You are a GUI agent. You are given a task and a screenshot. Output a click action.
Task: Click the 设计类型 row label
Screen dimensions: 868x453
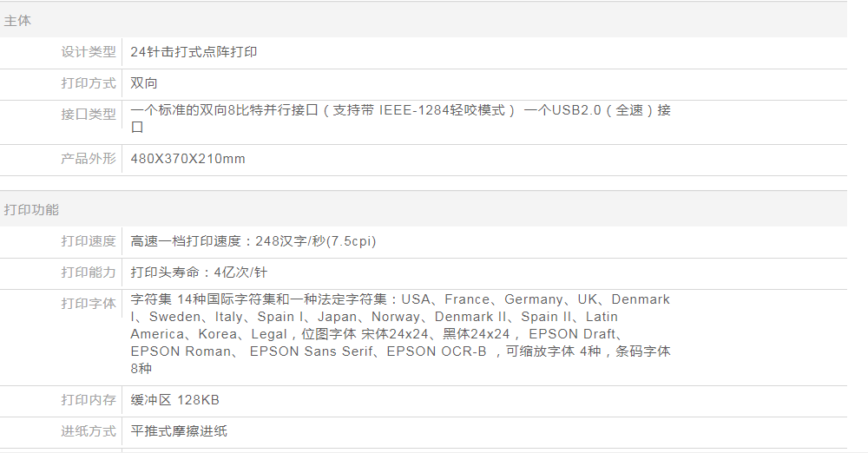click(x=88, y=52)
